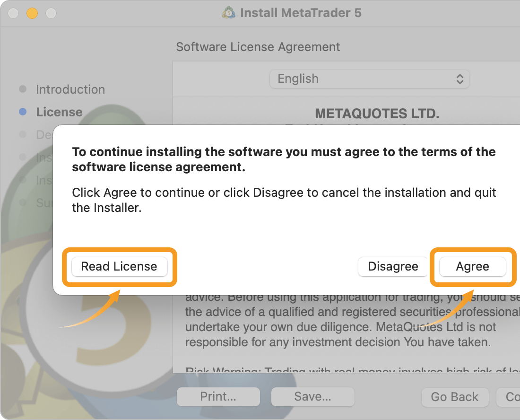Click the yellow minimize window button
This screenshot has height=420, width=520.
coord(32,13)
